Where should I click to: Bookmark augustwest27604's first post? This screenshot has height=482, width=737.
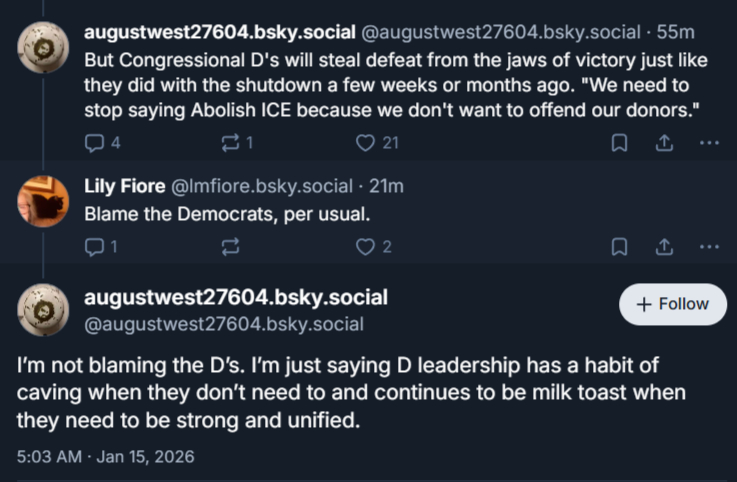click(620, 143)
